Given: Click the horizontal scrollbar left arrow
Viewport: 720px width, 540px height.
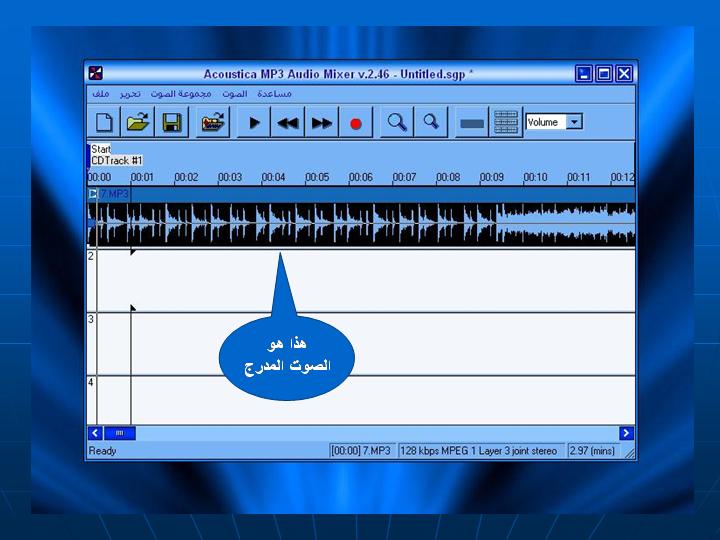Looking at the screenshot, I should coord(95,433).
